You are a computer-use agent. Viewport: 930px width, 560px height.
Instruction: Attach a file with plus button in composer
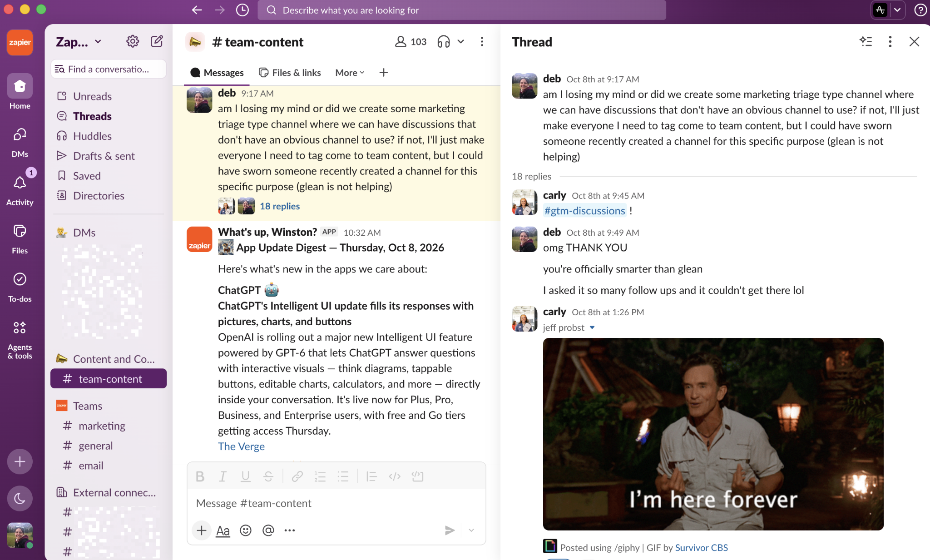click(x=202, y=530)
